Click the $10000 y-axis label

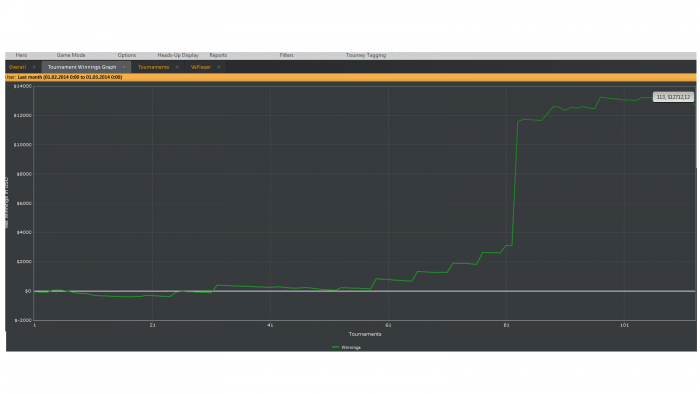coord(24,145)
